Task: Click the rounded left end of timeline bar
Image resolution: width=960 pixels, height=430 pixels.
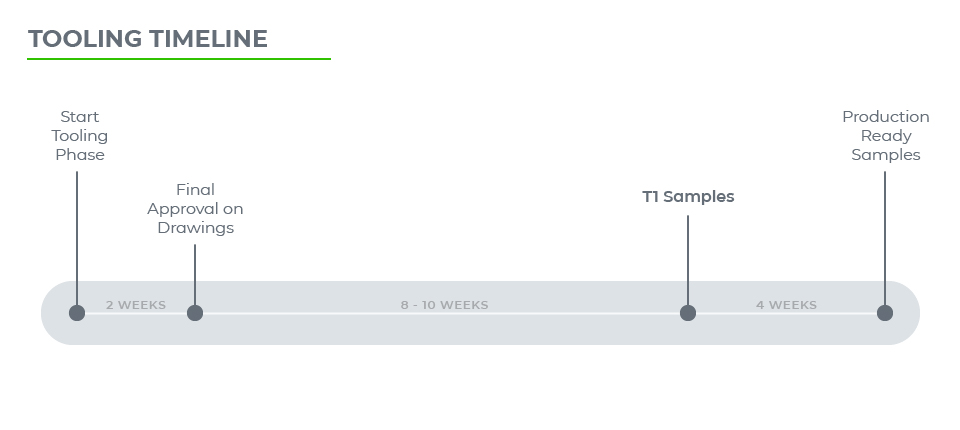Action: pos(52,313)
